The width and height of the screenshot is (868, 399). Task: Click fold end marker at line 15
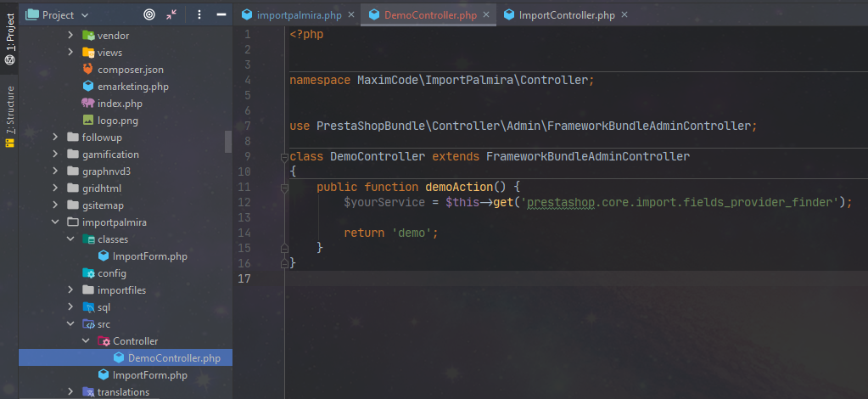coord(284,248)
